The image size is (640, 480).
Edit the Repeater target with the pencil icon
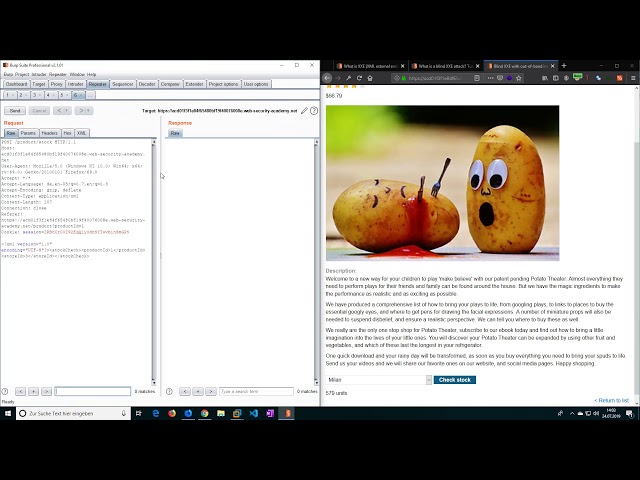304,111
